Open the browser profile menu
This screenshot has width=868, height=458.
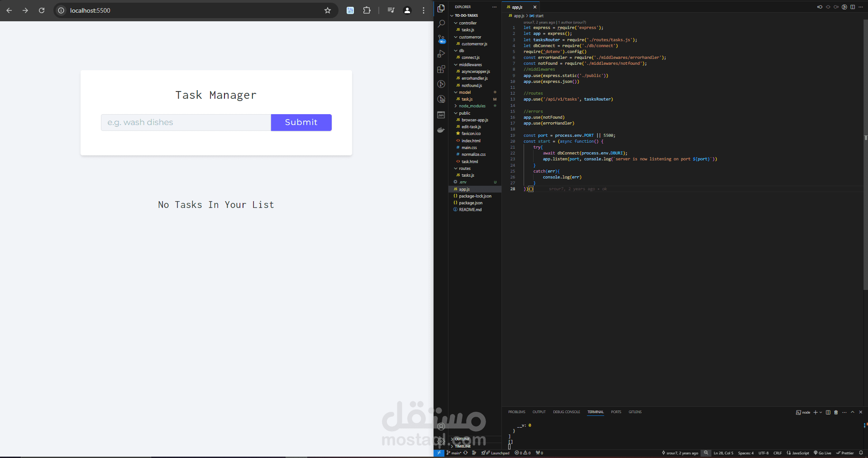407,10
